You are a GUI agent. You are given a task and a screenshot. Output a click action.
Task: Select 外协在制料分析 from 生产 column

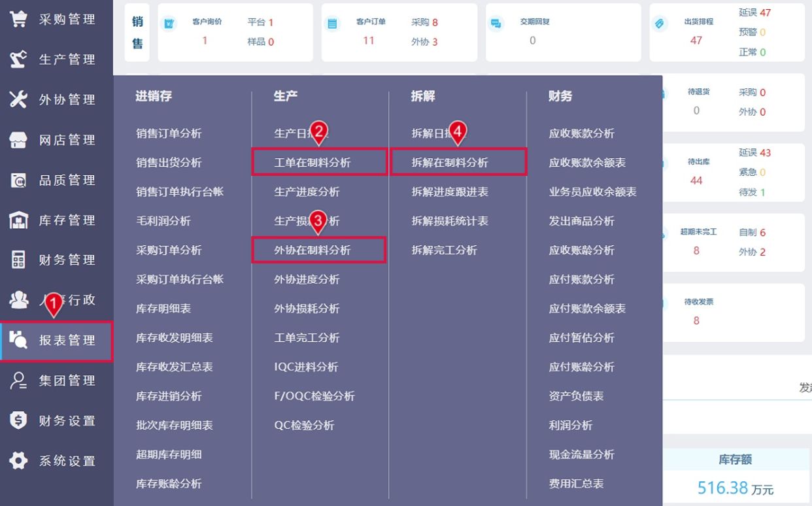(x=313, y=250)
